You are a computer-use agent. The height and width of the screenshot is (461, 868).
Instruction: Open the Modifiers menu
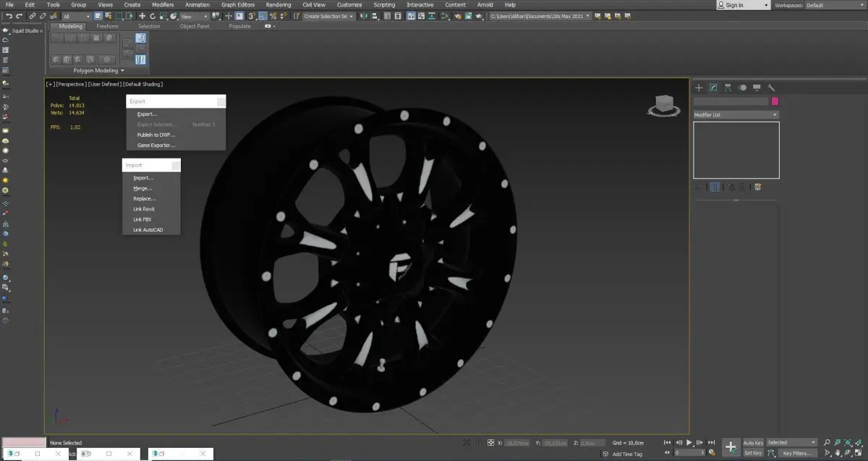(163, 4)
